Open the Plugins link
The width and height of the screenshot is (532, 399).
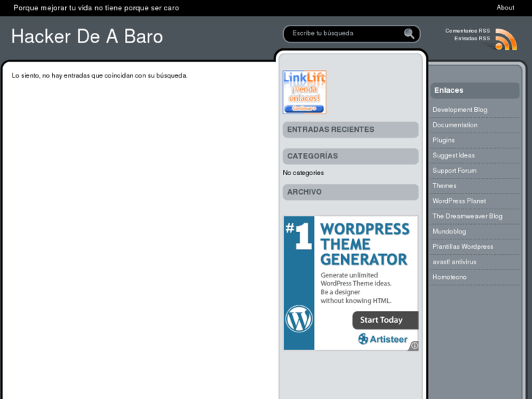pyautogui.click(x=443, y=141)
